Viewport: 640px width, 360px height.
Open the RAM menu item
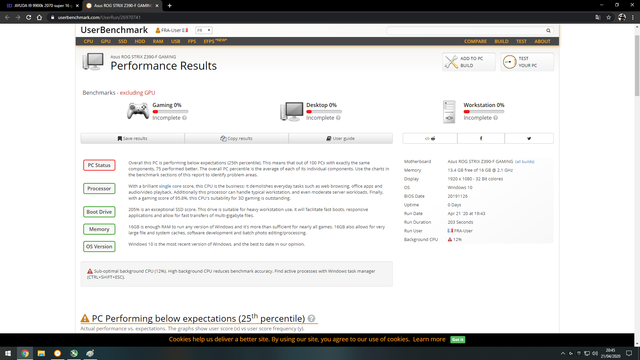pos(158,41)
